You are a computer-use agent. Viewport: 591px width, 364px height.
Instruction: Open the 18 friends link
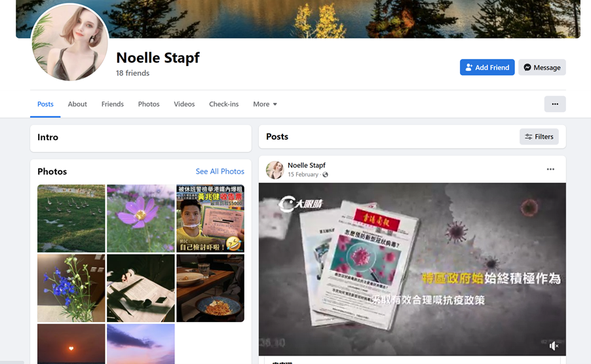132,73
